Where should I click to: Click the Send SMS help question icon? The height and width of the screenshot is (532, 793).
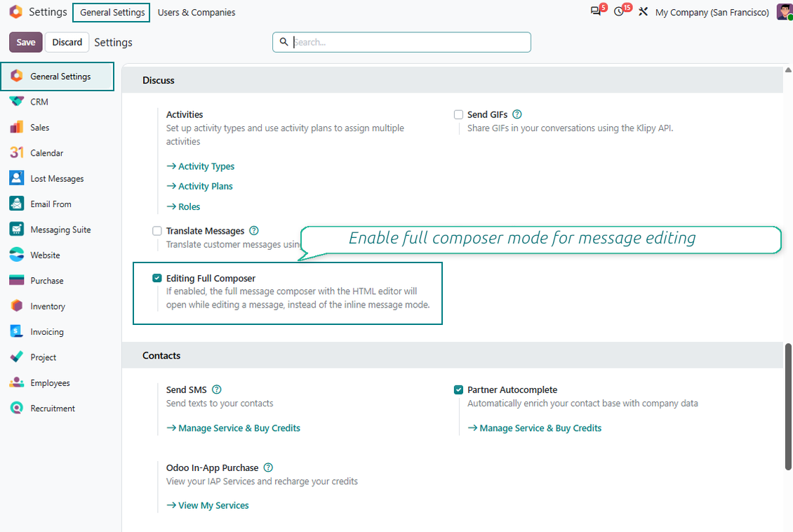[216, 390]
